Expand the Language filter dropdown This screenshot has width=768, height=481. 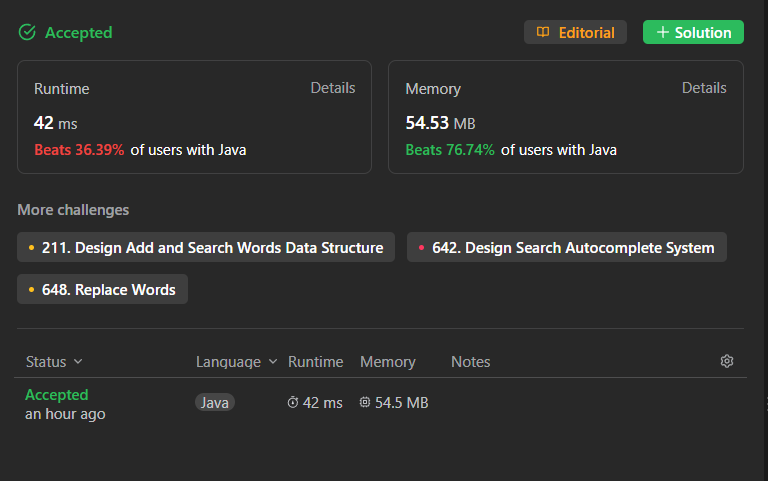click(270, 362)
